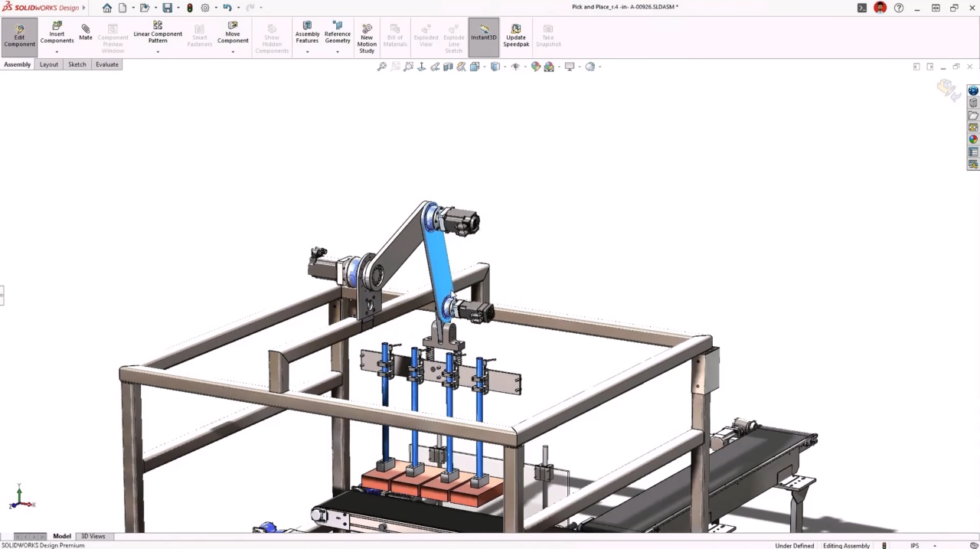The width and height of the screenshot is (980, 549).
Task: Open the Appearances task pane icon on right
Action: point(973,139)
